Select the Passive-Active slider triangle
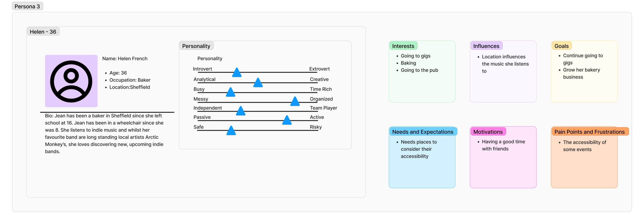Screen dimensions: 644x224 coord(287,121)
